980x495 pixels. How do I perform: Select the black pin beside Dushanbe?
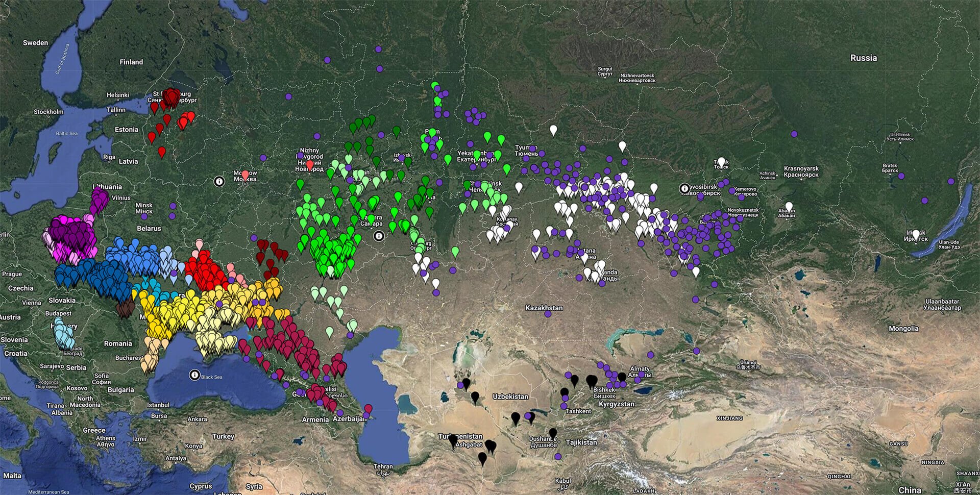click(x=553, y=433)
